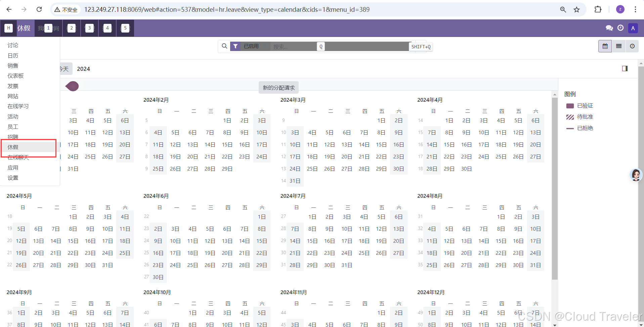Viewport: 644px width, 327px height.
Task: Reload the current page
Action: click(39, 9)
